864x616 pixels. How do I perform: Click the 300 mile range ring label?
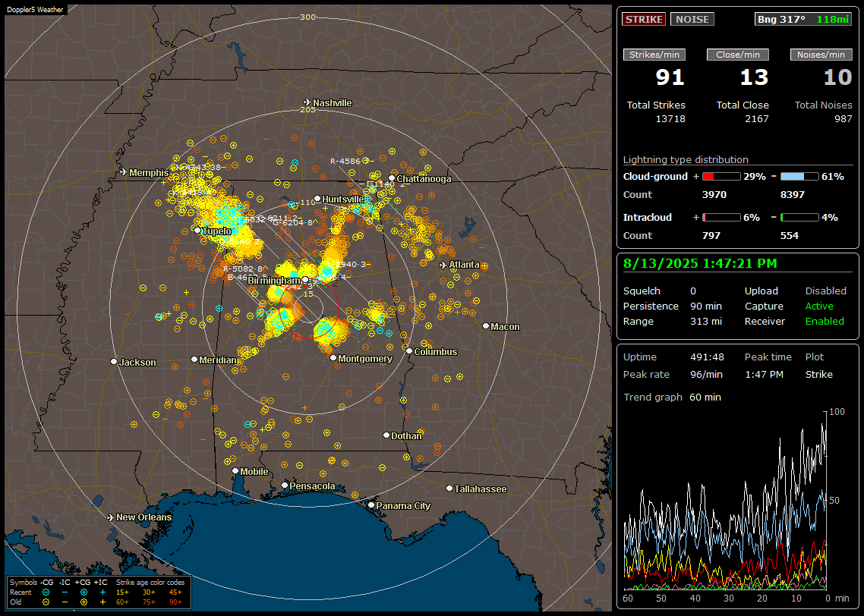click(x=307, y=17)
